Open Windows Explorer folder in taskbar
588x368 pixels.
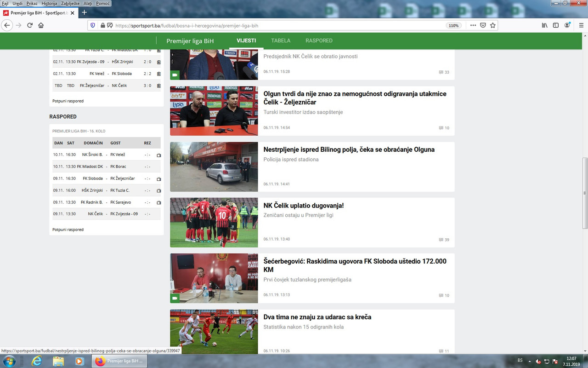(58, 361)
